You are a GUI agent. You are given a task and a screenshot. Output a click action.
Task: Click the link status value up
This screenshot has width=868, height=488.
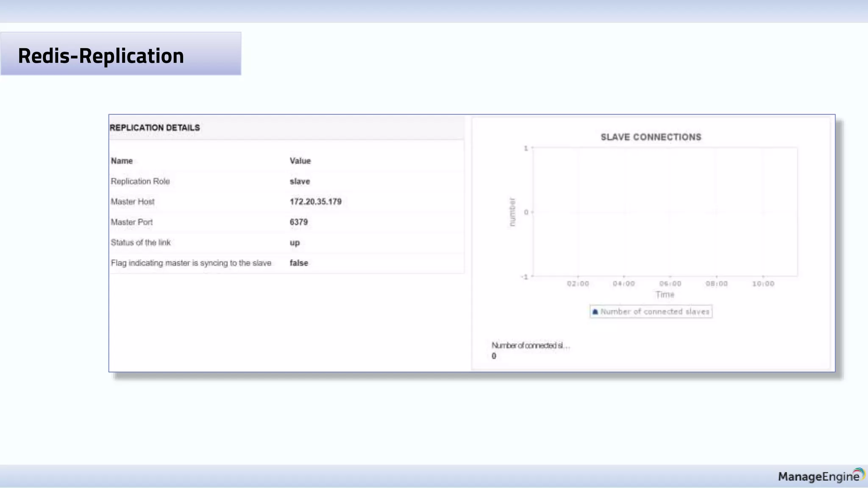coord(295,243)
